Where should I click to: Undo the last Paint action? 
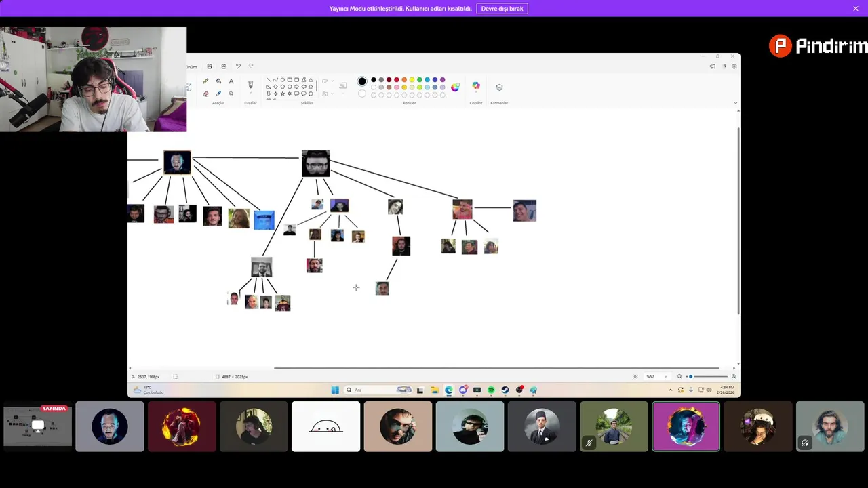point(238,66)
